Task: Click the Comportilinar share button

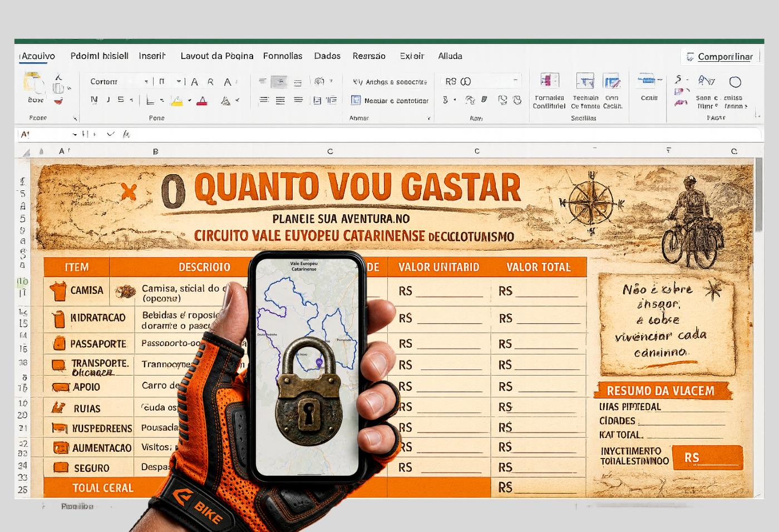Action: (720, 57)
